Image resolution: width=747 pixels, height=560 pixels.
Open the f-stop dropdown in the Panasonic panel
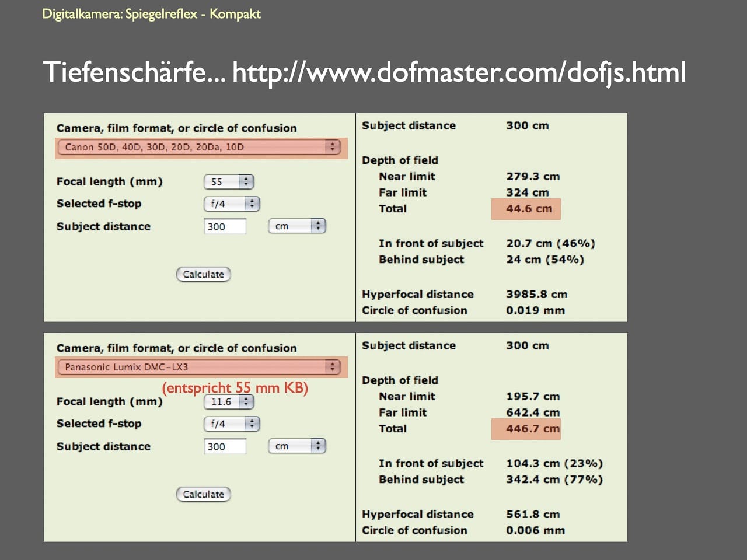(232, 424)
